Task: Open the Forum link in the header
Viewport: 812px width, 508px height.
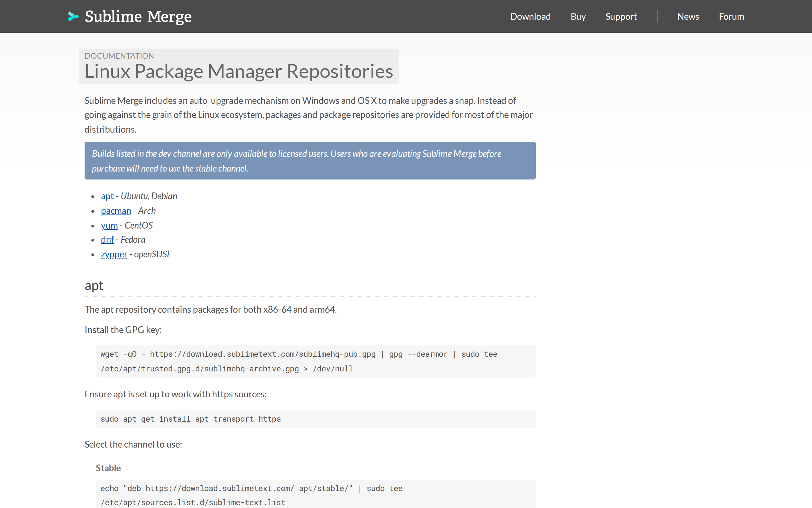Action: click(x=731, y=16)
